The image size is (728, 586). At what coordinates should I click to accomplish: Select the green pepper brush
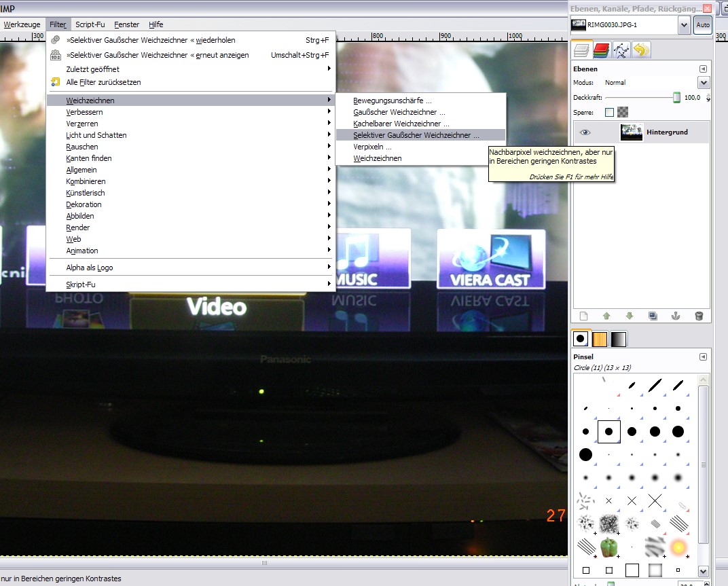pyautogui.click(x=608, y=546)
